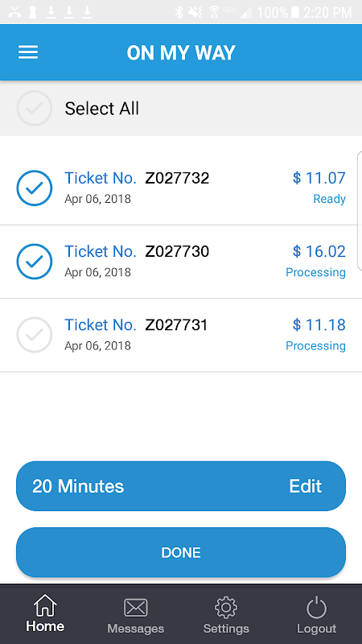Uncheck ticket Z027730 checkbox

(x=35, y=262)
